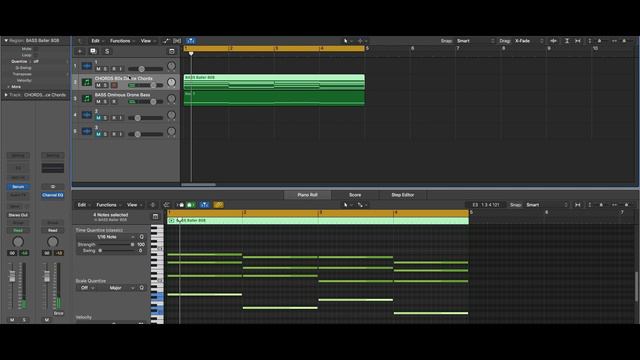Toggle MIDI Out green button in Piano Roll

[191, 205]
